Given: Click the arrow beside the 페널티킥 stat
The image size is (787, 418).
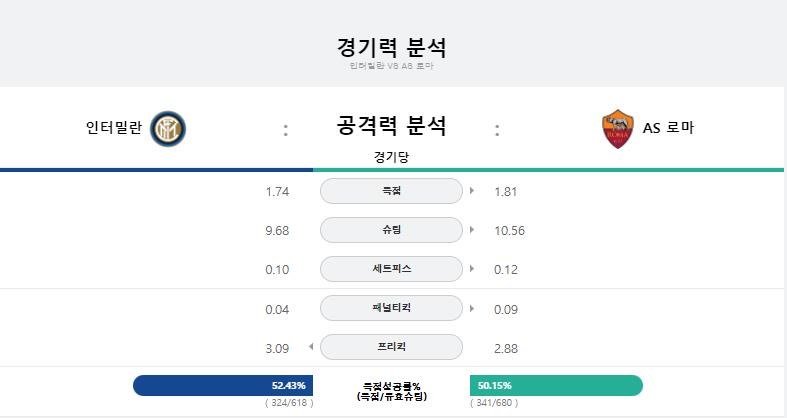Looking at the screenshot, I should coord(472,308).
